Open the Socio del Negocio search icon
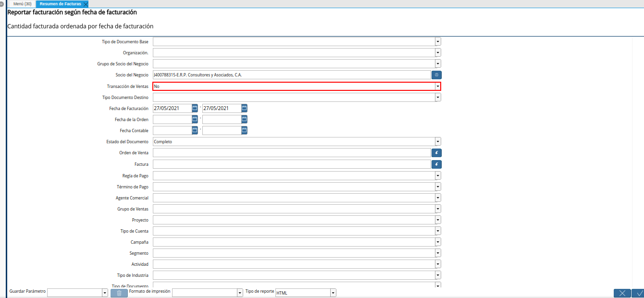Image resolution: width=644 pixels, height=298 pixels. (x=436, y=75)
